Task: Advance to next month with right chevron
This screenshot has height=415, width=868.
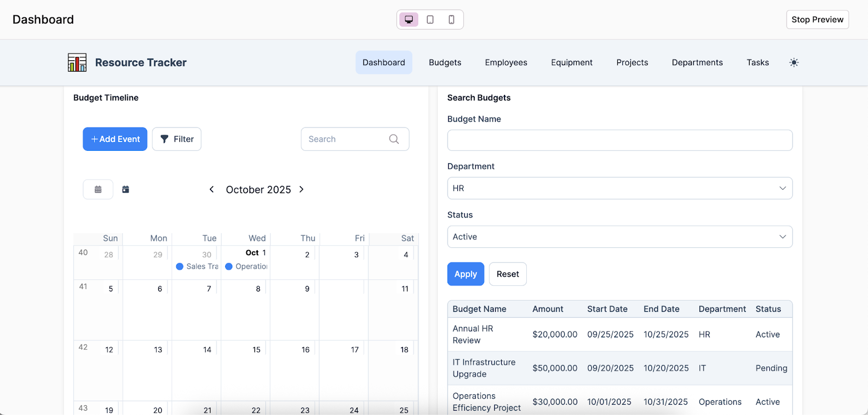Action: coord(302,189)
